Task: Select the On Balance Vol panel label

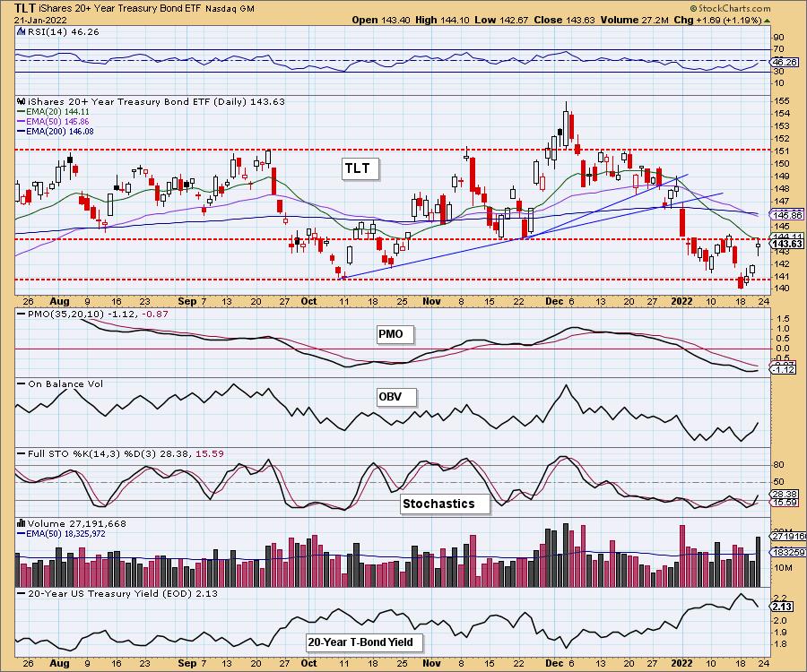Action: (x=60, y=383)
